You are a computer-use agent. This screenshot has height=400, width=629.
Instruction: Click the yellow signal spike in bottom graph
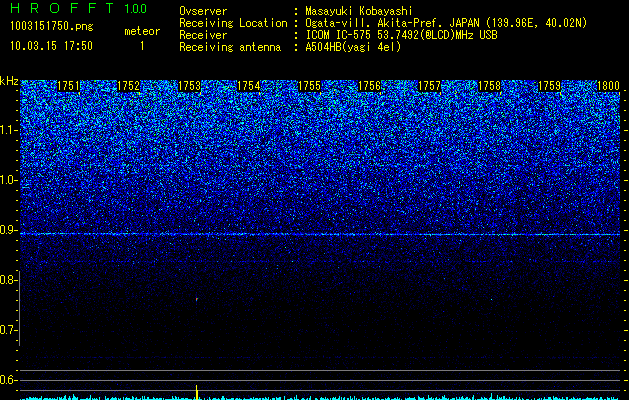pos(197,392)
